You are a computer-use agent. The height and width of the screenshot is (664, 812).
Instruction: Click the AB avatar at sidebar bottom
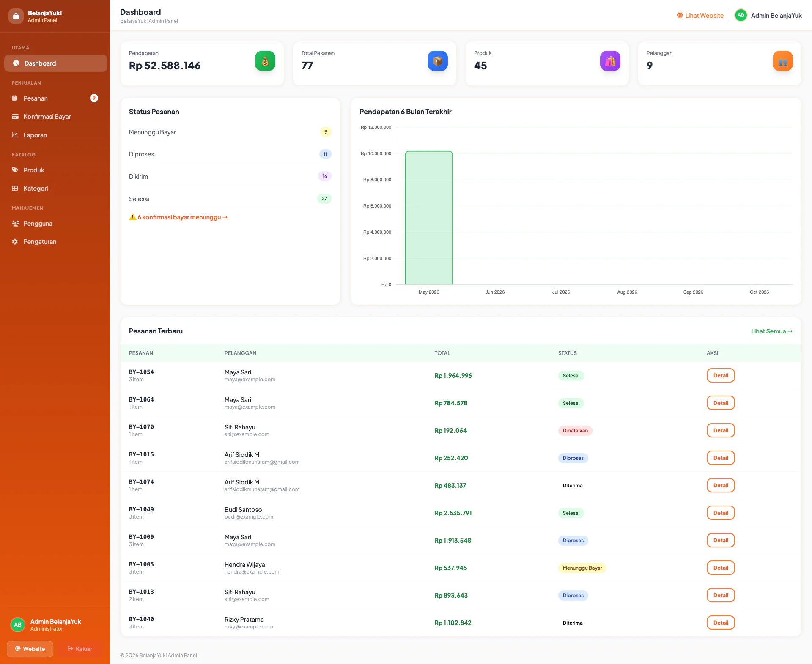(x=18, y=625)
